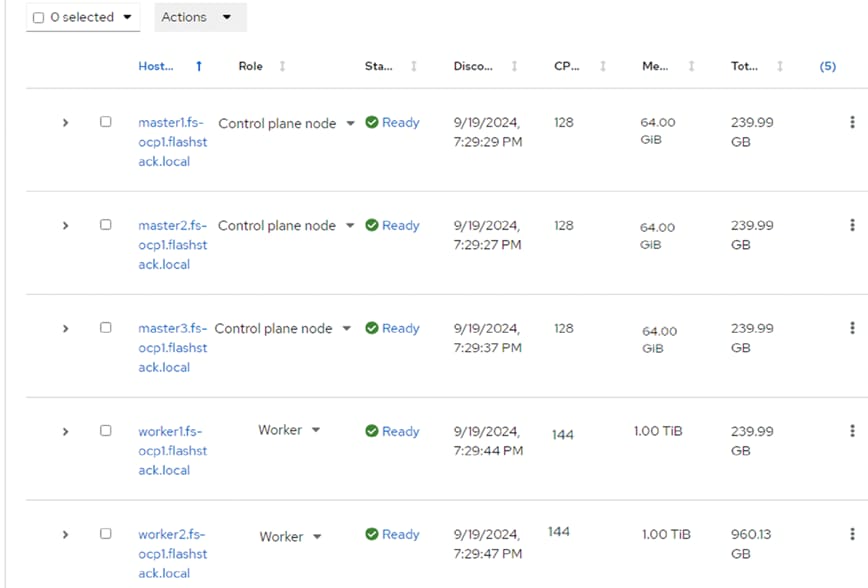Image resolution: width=868 pixels, height=588 pixels.
Task: Open the Actions menu
Action: [x=200, y=17]
